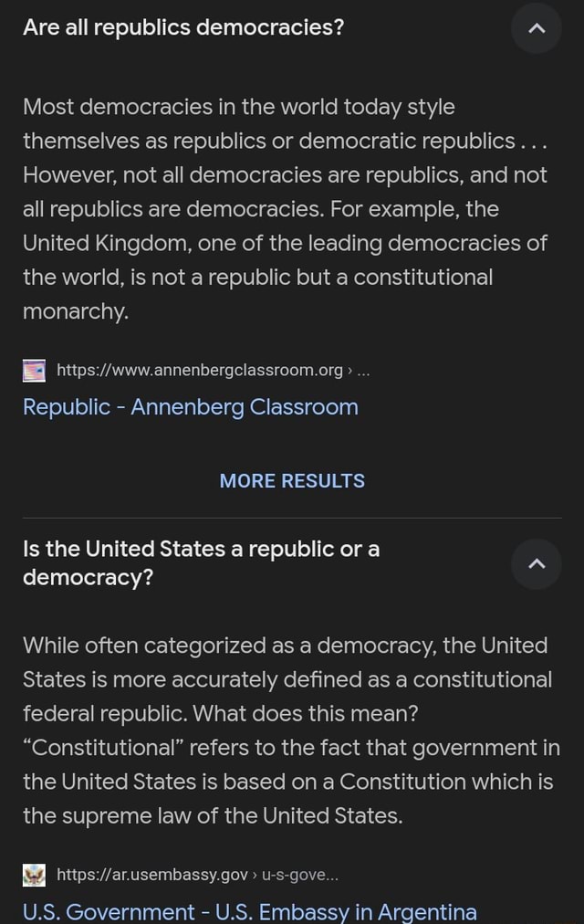Select the question 'Are all republics democracies?'
The image size is (584, 924).
click(x=182, y=27)
